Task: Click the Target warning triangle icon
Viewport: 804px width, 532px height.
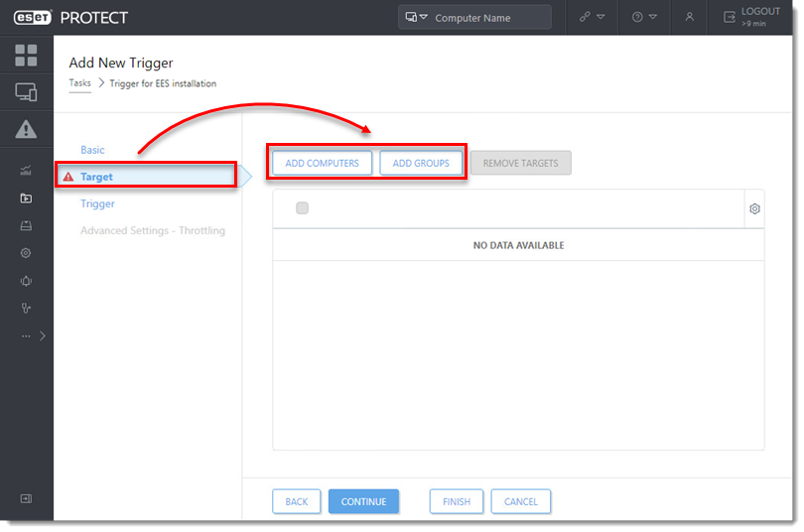Action: pyautogui.click(x=67, y=177)
